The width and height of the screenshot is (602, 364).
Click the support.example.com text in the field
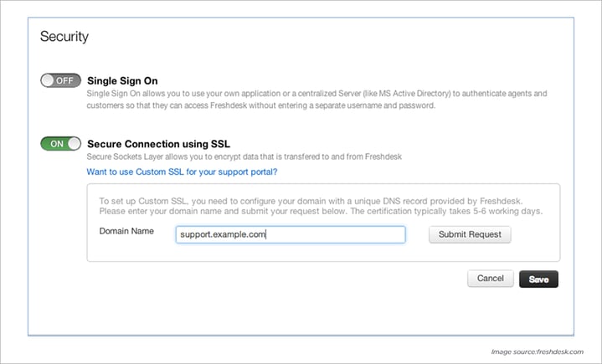coord(222,234)
